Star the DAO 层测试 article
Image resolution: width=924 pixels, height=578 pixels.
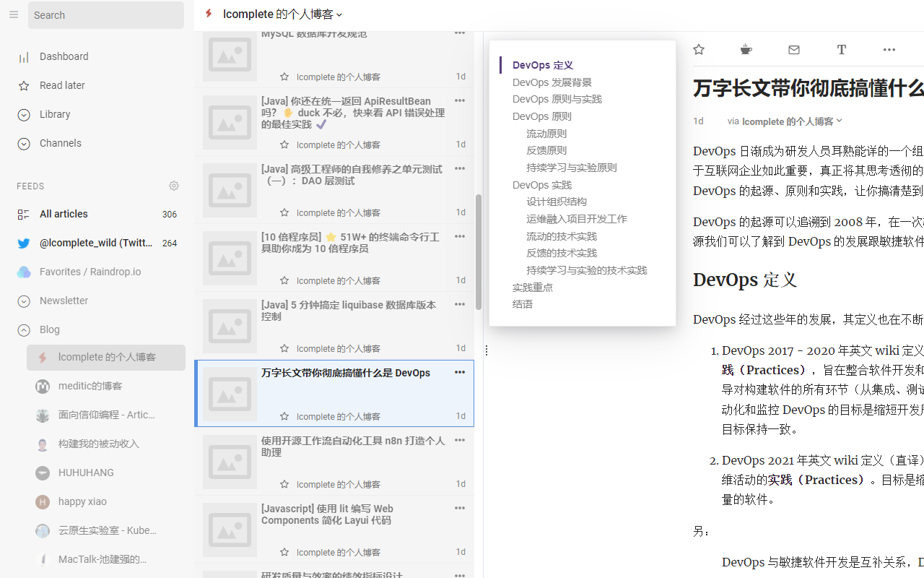click(285, 212)
